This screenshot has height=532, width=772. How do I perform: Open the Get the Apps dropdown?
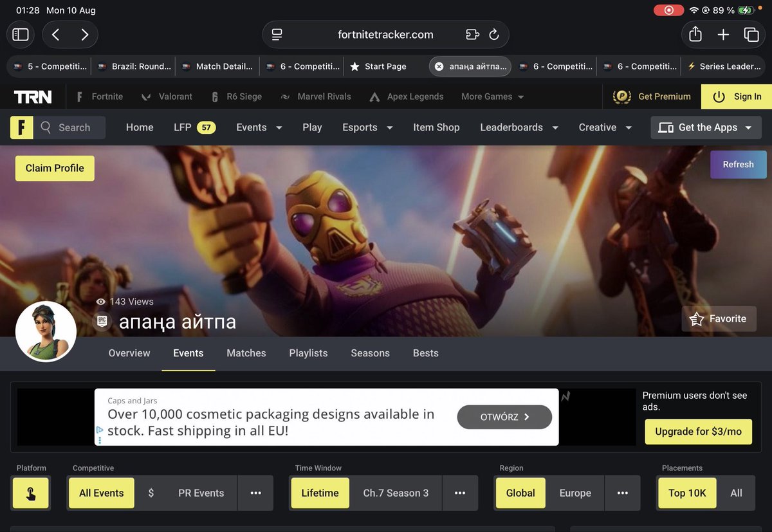706,127
